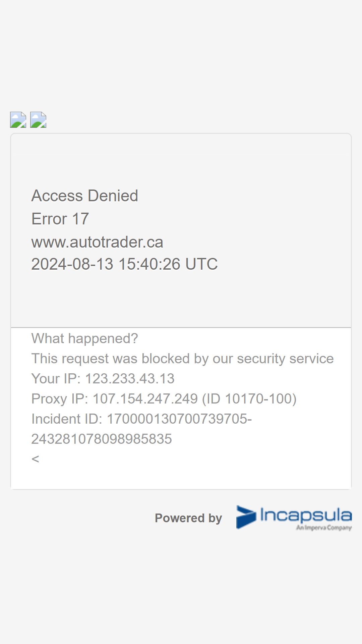Click the Incident ID first line

[141, 419]
